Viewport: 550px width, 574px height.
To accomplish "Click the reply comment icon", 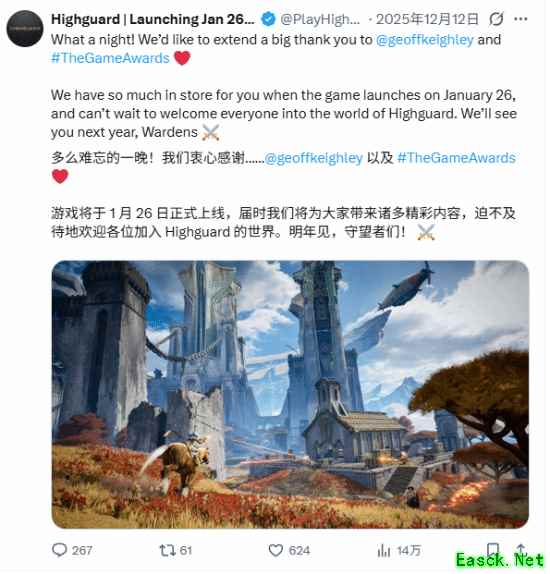I will 59,550.
